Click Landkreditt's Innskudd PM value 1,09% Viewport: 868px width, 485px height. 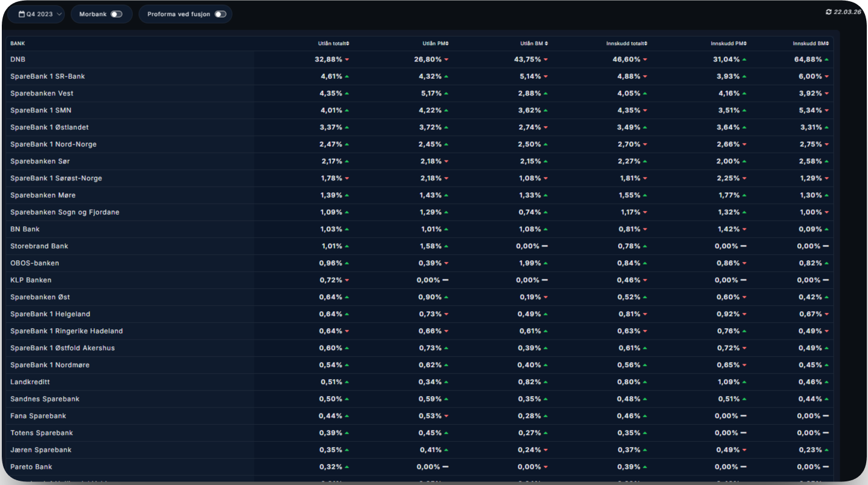tap(729, 382)
